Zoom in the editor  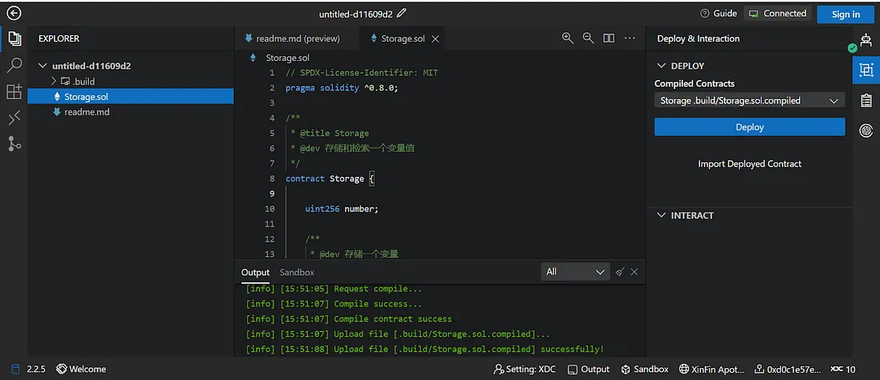pos(567,38)
